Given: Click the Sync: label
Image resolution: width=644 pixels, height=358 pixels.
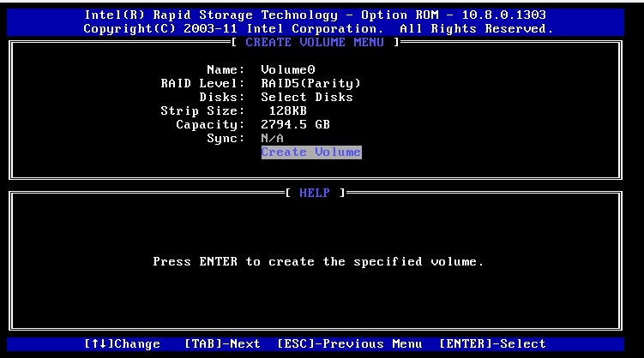Looking at the screenshot, I should pyautogui.click(x=226, y=139).
